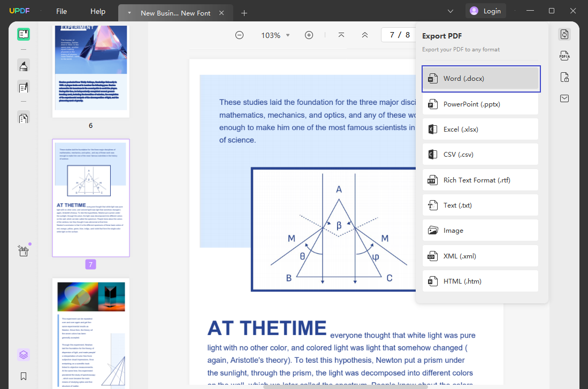Open the Reader mode panel

[x=22, y=34]
